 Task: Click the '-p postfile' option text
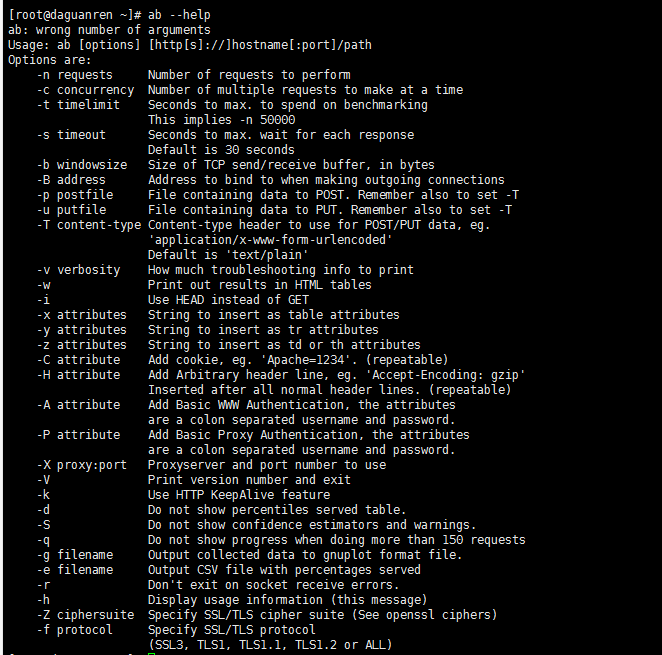(x=75, y=195)
